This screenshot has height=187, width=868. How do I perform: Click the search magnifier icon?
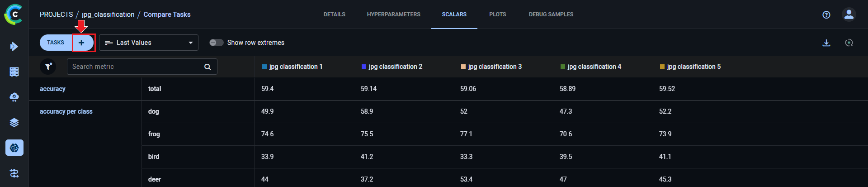pos(208,67)
